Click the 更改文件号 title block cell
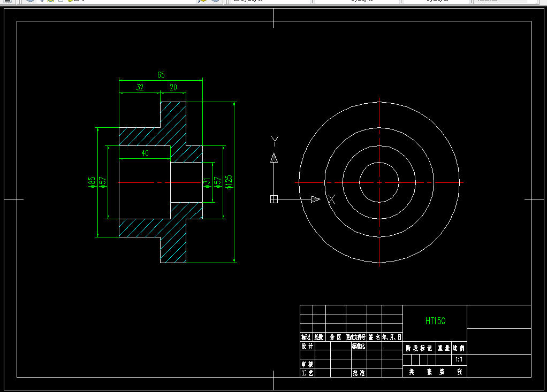The image size is (547, 392). [x=356, y=337]
